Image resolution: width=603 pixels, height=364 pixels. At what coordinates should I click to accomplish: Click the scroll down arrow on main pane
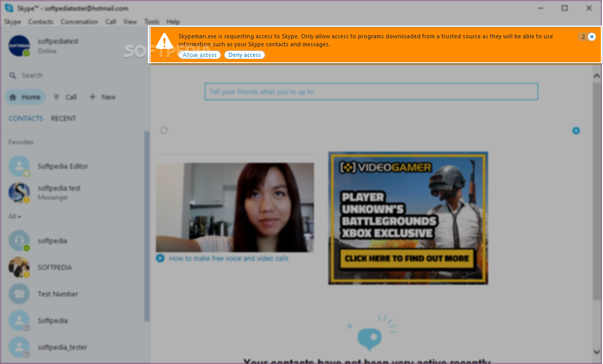coord(597,352)
